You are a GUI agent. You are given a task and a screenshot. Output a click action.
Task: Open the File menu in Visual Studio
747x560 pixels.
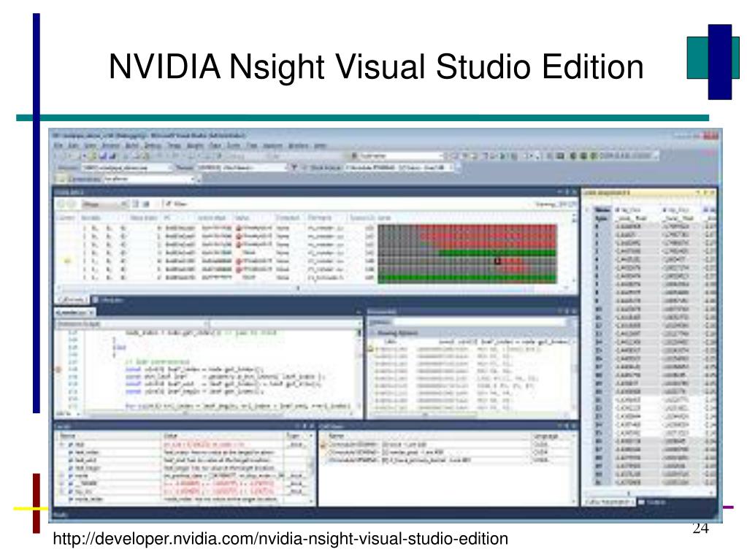58,146
